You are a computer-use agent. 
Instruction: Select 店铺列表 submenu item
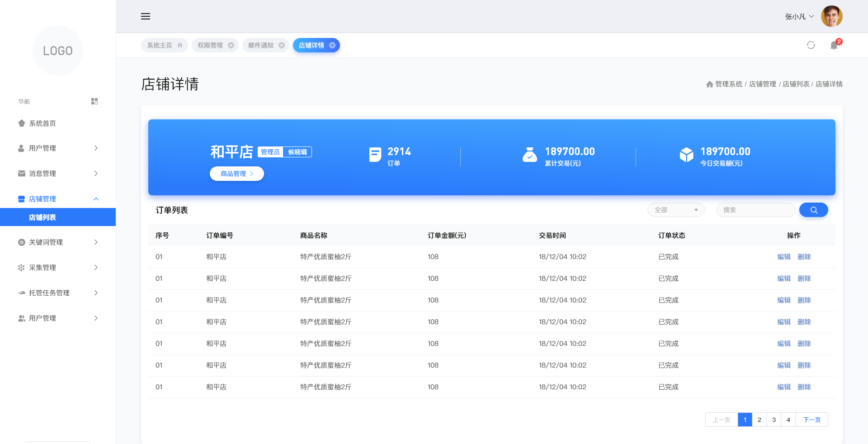pos(58,217)
